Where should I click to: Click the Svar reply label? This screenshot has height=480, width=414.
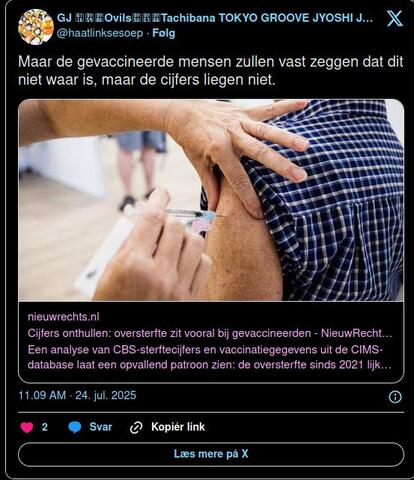point(101,427)
